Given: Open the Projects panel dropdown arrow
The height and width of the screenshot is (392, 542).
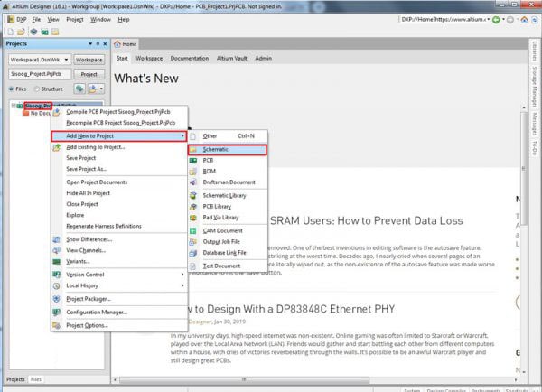Looking at the screenshot, I should (90, 44).
